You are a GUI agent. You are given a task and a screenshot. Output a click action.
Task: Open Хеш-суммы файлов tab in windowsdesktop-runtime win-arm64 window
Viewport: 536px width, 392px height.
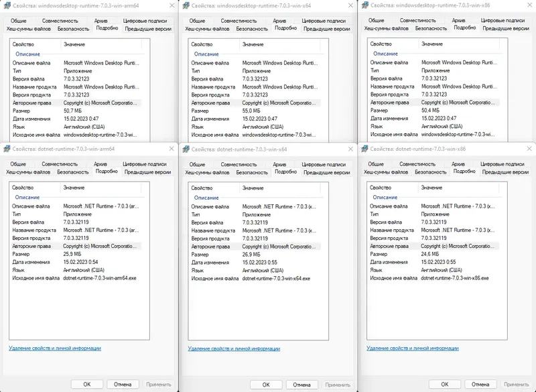tap(28, 29)
